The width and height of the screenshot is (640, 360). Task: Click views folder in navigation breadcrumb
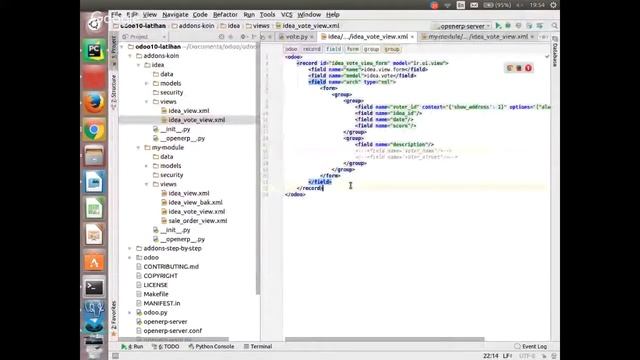point(257,26)
